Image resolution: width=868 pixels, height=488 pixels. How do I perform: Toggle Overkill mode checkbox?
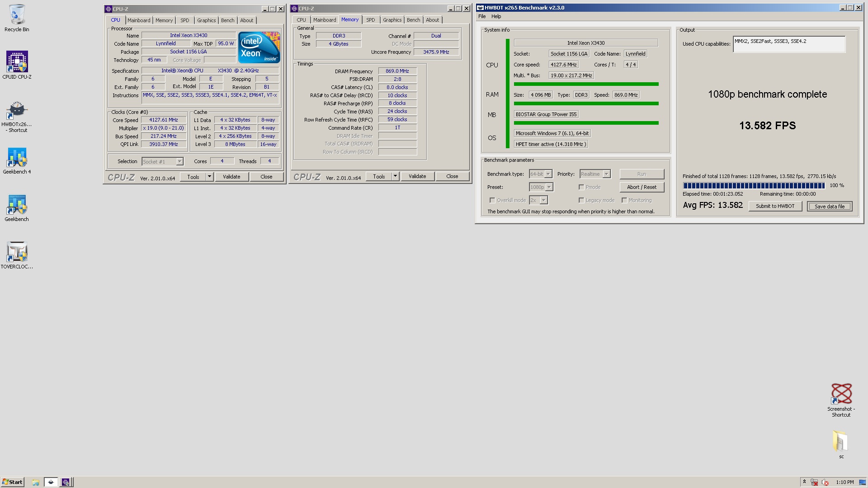point(492,200)
